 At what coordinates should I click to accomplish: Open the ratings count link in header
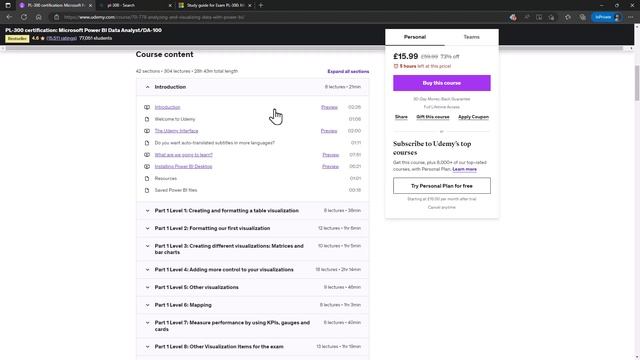(62, 38)
